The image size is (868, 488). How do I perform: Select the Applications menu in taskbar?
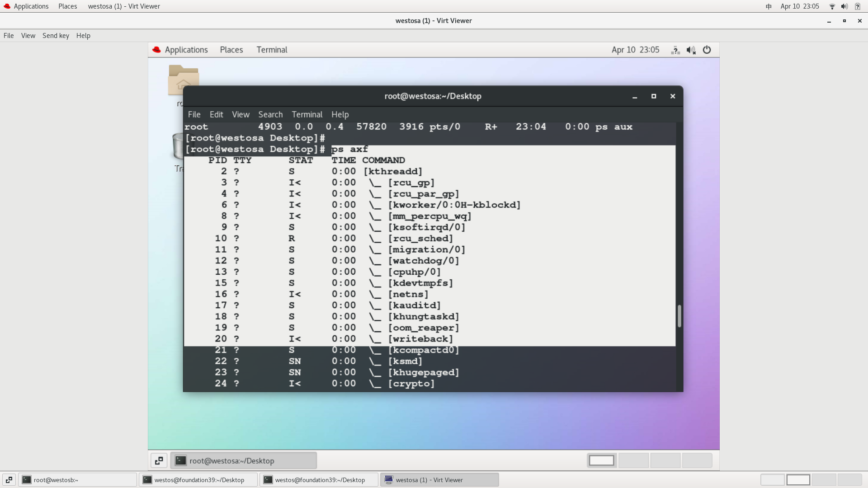click(x=30, y=6)
